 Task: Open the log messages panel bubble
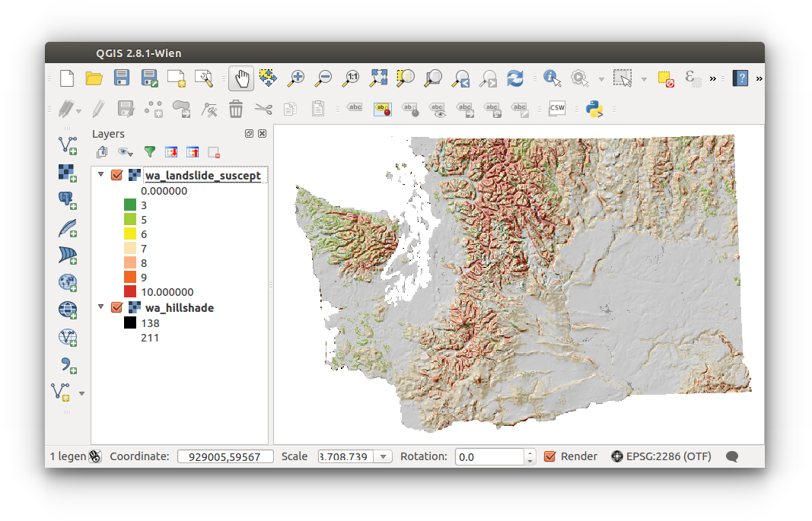731,456
